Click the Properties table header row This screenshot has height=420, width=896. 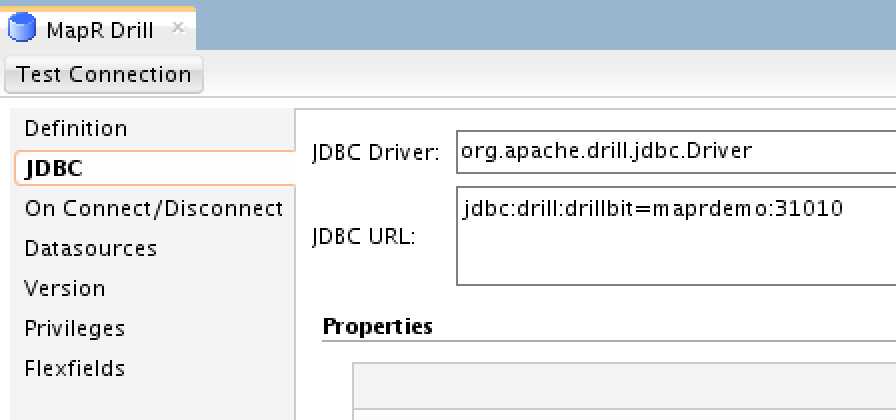click(x=624, y=386)
